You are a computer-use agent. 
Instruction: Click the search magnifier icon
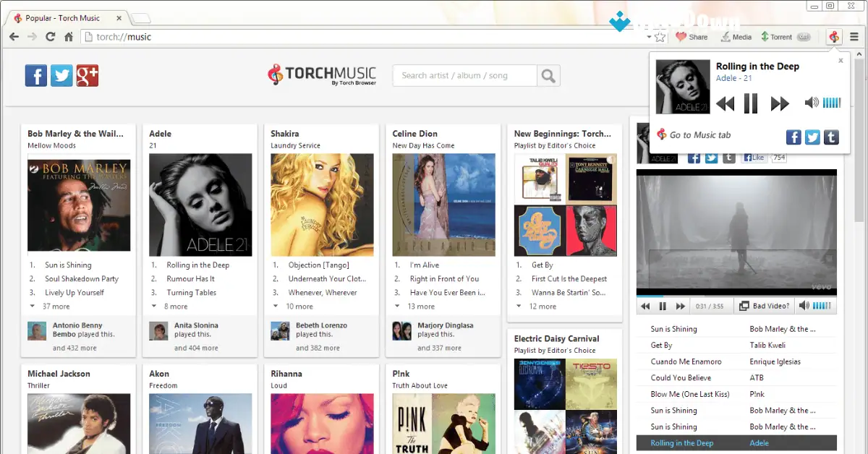547,75
